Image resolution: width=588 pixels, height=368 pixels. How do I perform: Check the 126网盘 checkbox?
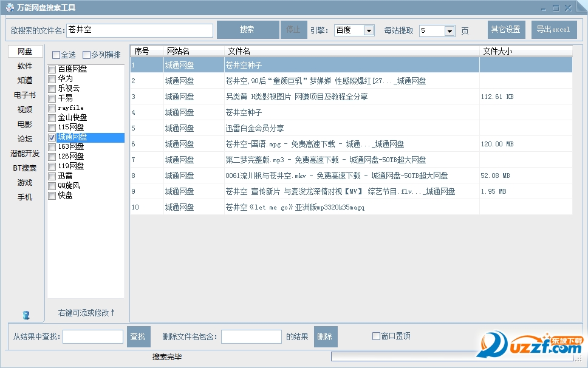coord(52,157)
